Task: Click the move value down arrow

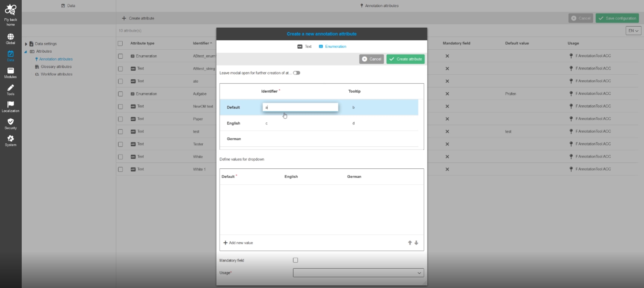Action: (416, 243)
